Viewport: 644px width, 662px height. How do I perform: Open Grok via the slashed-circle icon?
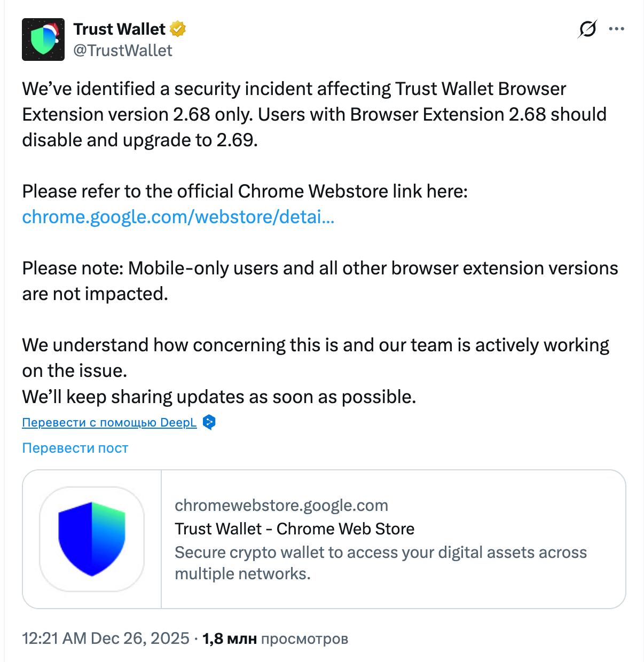tap(587, 29)
